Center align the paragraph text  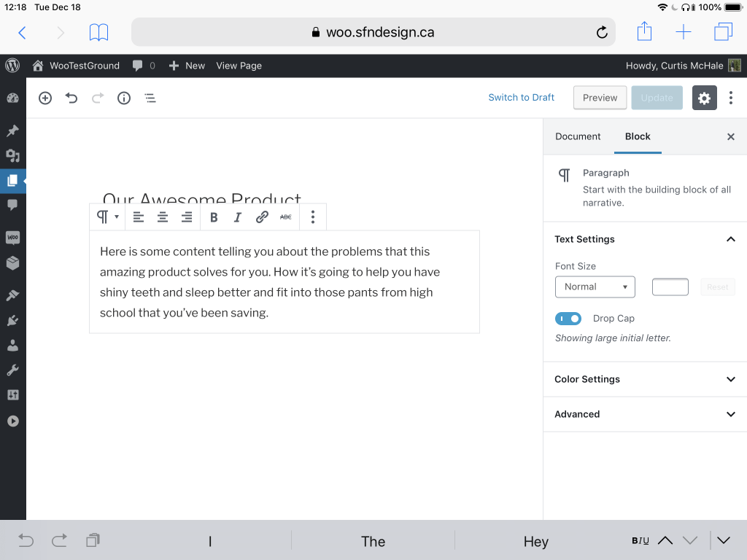[162, 217]
